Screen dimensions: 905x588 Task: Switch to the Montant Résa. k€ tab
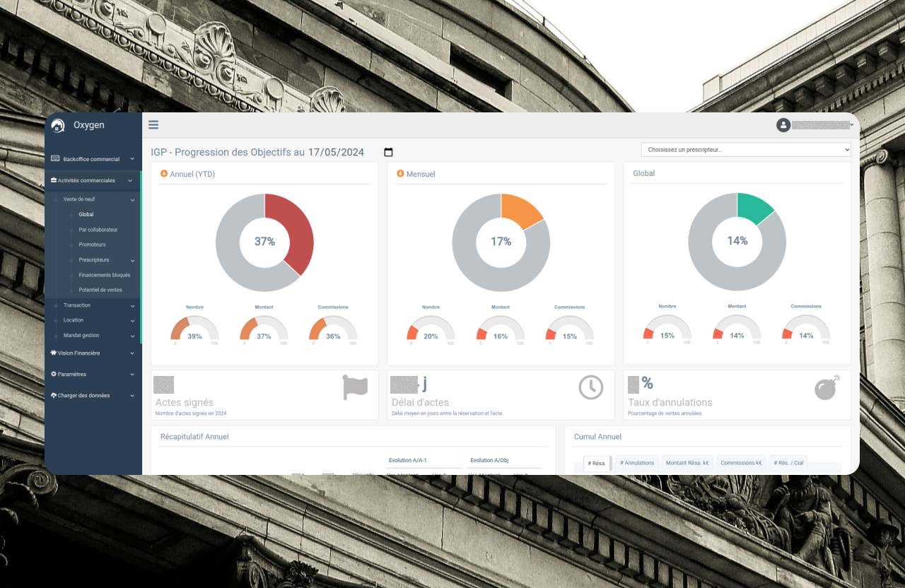tap(687, 463)
